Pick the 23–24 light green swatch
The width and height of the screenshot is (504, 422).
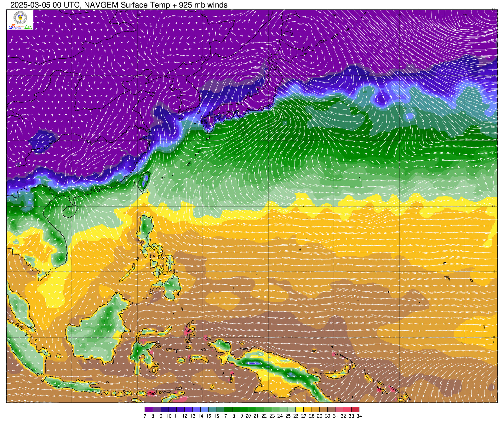pos(276,410)
